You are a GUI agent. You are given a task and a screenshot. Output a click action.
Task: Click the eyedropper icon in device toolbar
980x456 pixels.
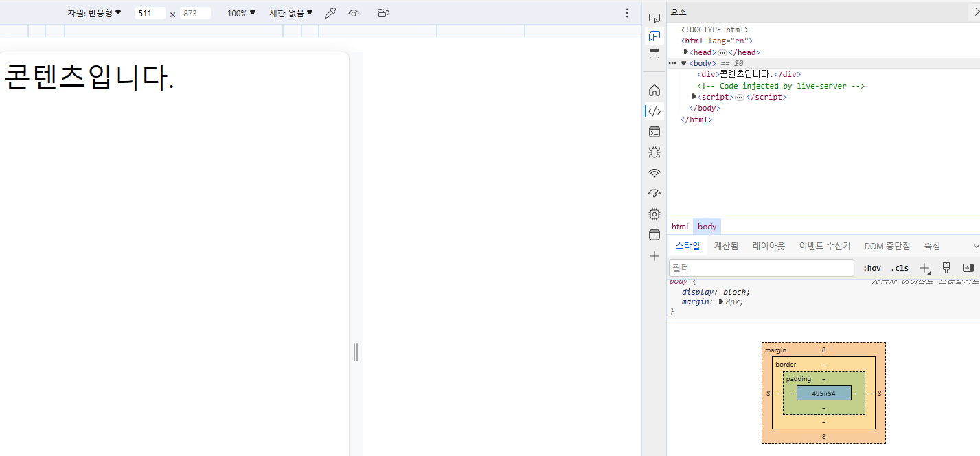330,13
